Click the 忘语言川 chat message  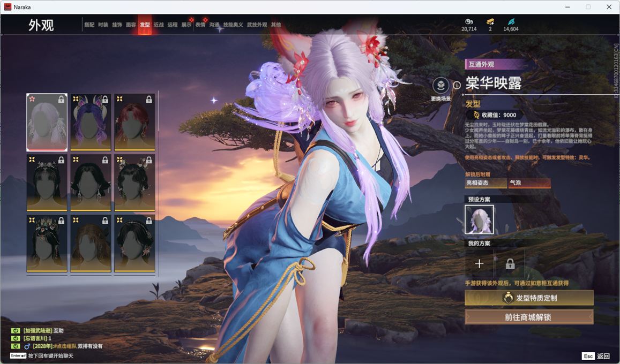click(37, 338)
